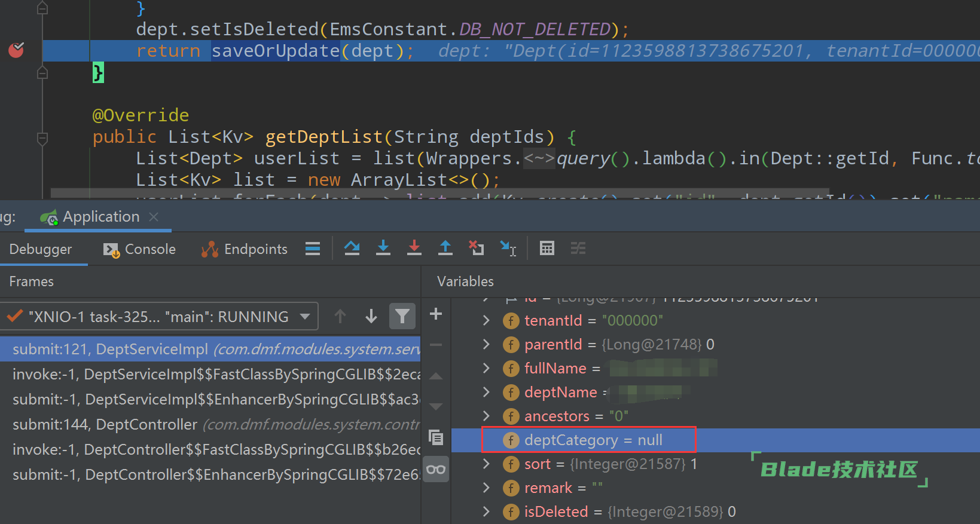The width and height of the screenshot is (980, 524).
Task: Expand the deptName variable node
Action: click(x=486, y=392)
